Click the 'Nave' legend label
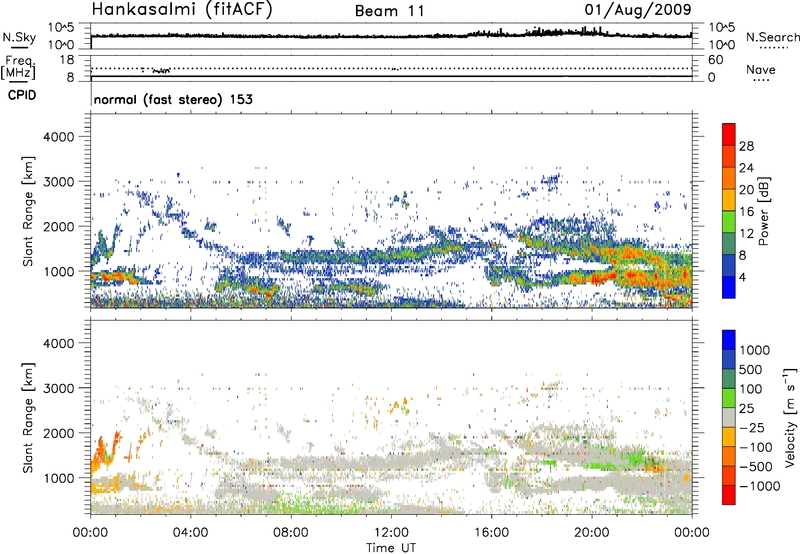This screenshot has height=554, width=800. coord(760,70)
